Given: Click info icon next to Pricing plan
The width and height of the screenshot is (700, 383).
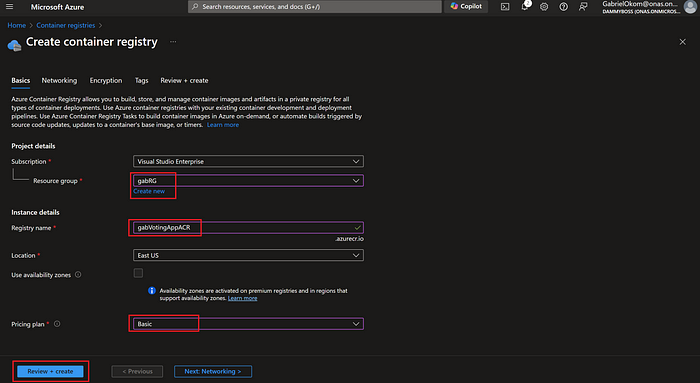Looking at the screenshot, I should [57, 324].
